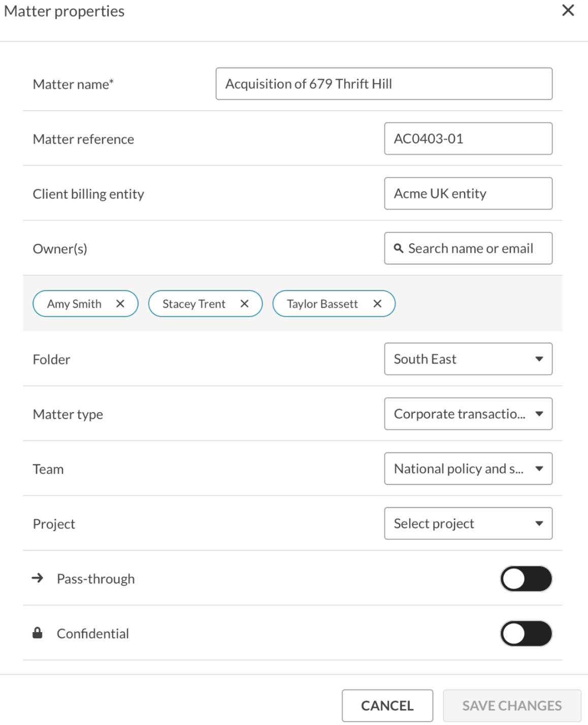Click the Folder dropdown caret arrow
588x725 pixels.
coord(539,359)
